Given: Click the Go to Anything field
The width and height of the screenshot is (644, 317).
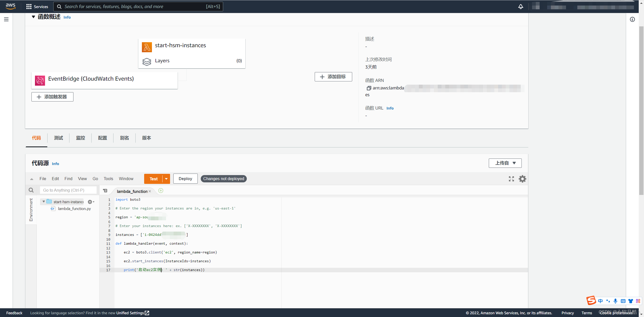Looking at the screenshot, I should coord(68,190).
